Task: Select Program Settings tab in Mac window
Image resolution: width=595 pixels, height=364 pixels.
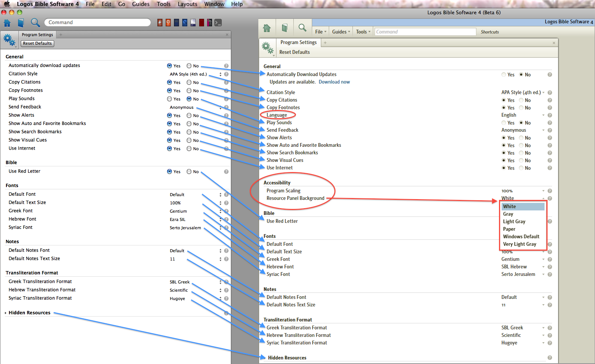Action: pos(37,35)
